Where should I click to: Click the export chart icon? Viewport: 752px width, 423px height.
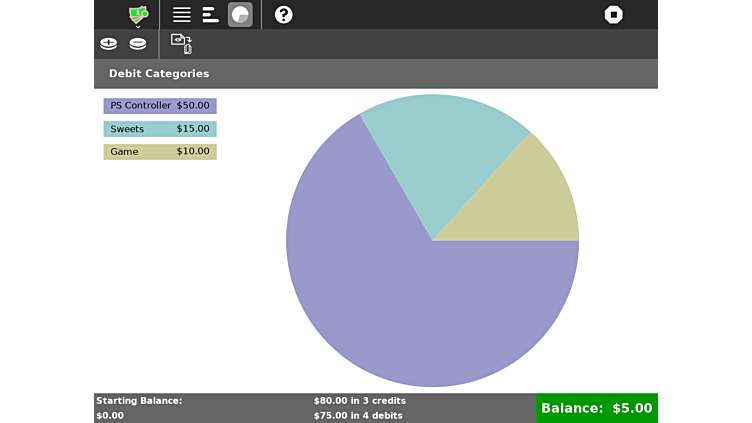click(x=181, y=44)
